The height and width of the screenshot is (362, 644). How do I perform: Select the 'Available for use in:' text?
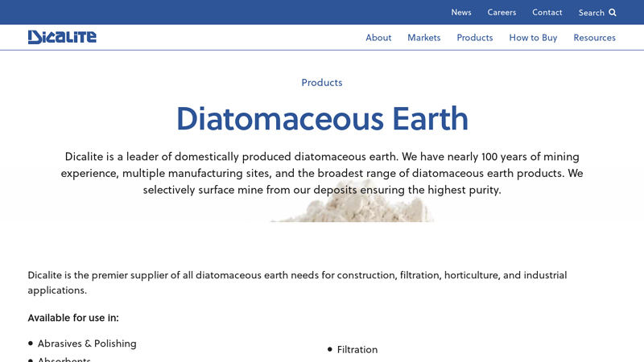(x=73, y=318)
